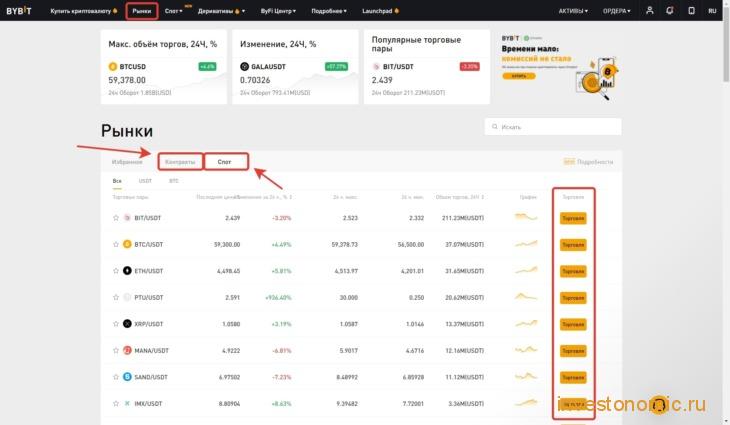Click the BTCUSD coin icon in the top card
The width and height of the screenshot is (730, 425).
click(113, 67)
